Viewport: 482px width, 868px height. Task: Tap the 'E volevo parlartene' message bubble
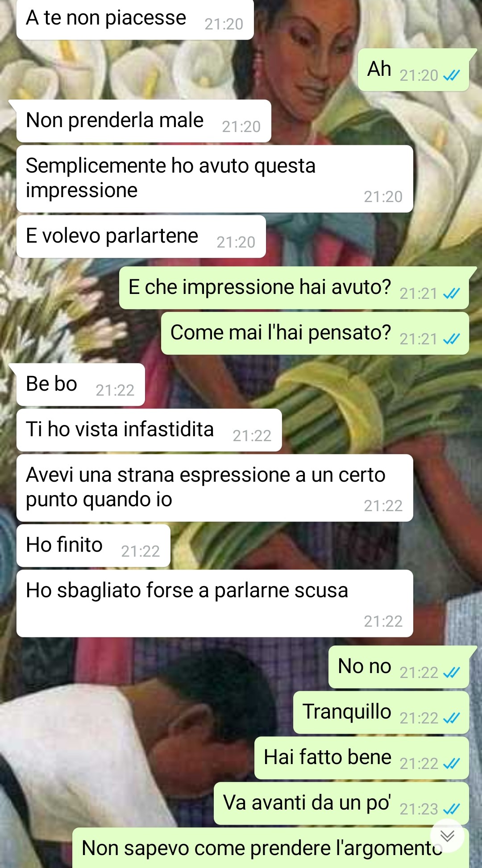tap(141, 236)
